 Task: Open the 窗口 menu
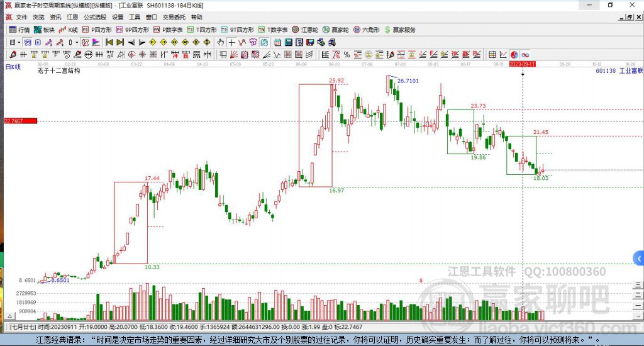click(152, 17)
